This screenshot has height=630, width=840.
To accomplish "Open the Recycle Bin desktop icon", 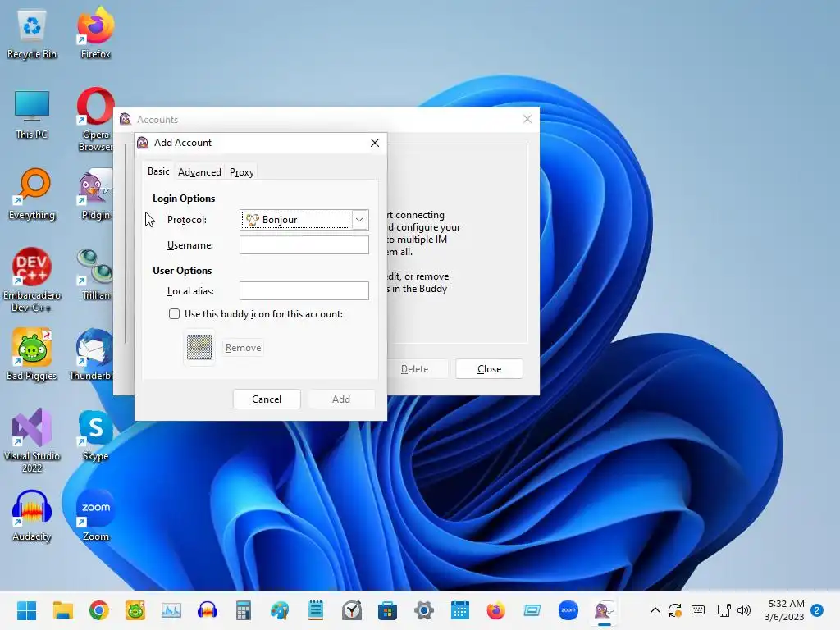I will pos(32,34).
